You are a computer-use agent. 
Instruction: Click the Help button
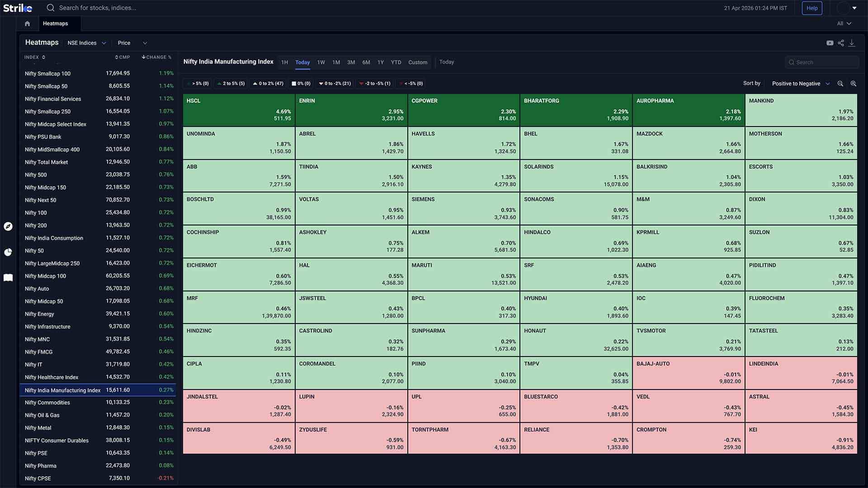click(x=812, y=8)
